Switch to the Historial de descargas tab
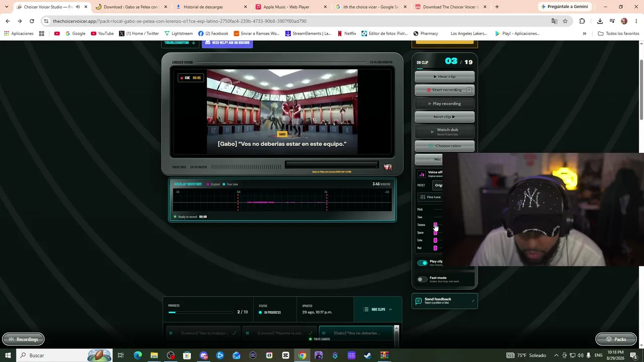 coord(212,7)
